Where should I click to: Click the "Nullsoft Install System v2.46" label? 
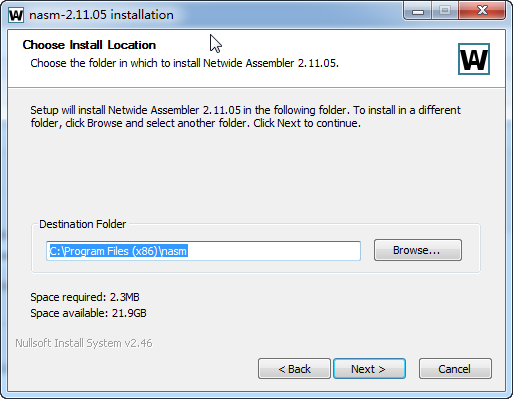click(x=84, y=343)
